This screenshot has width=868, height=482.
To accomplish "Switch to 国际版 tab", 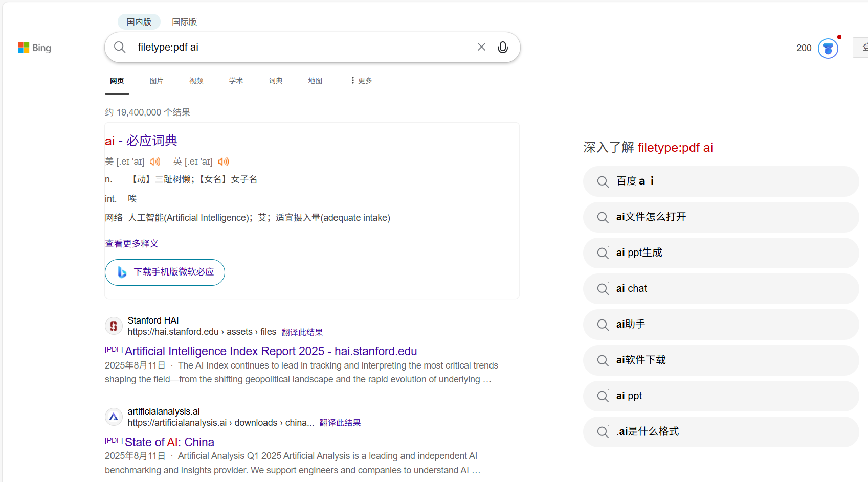I will (x=184, y=22).
